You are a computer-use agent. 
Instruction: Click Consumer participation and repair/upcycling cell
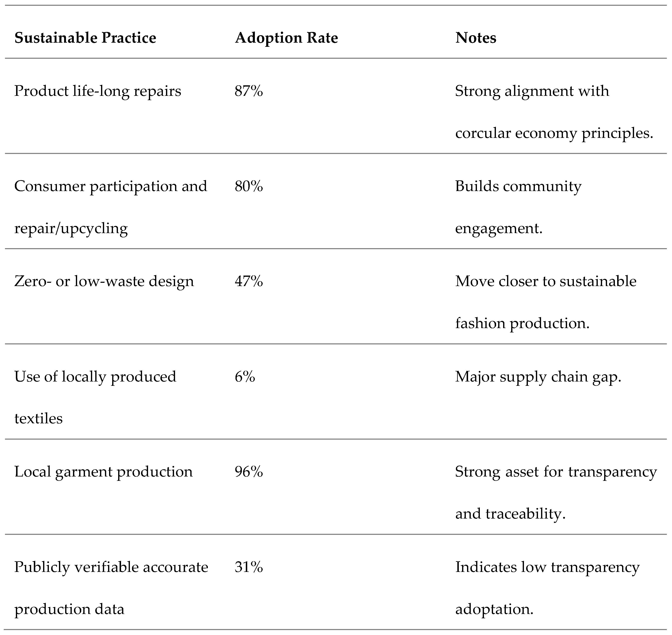point(111,207)
